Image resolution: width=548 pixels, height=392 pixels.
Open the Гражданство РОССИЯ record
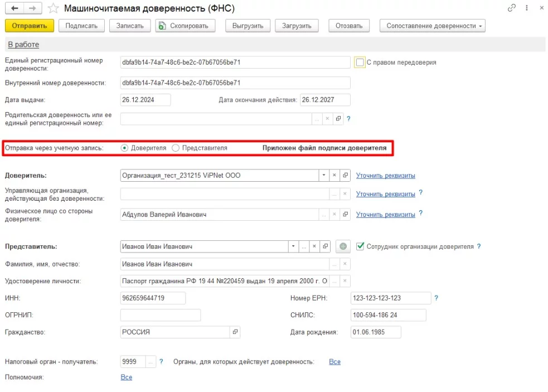pyautogui.click(x=235, y=332)
